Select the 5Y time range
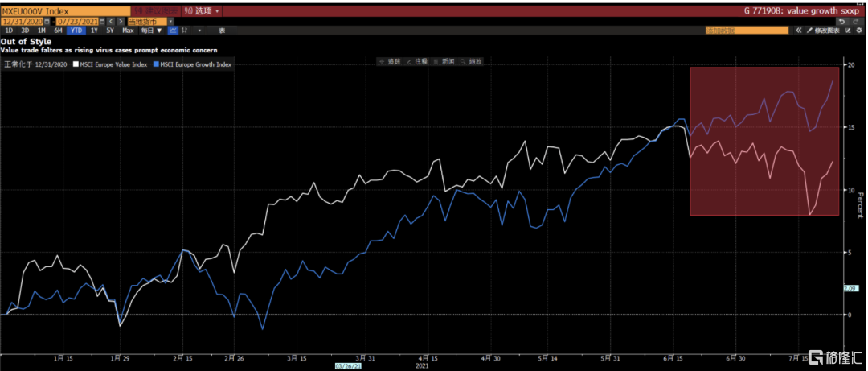This screenshot has height=371, width=868. (109, 31)
